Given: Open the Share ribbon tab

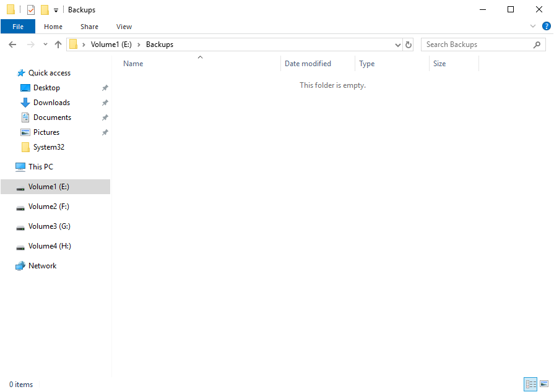Looking at the screenshot, I should pyautogui.click(x=89, y=27).
